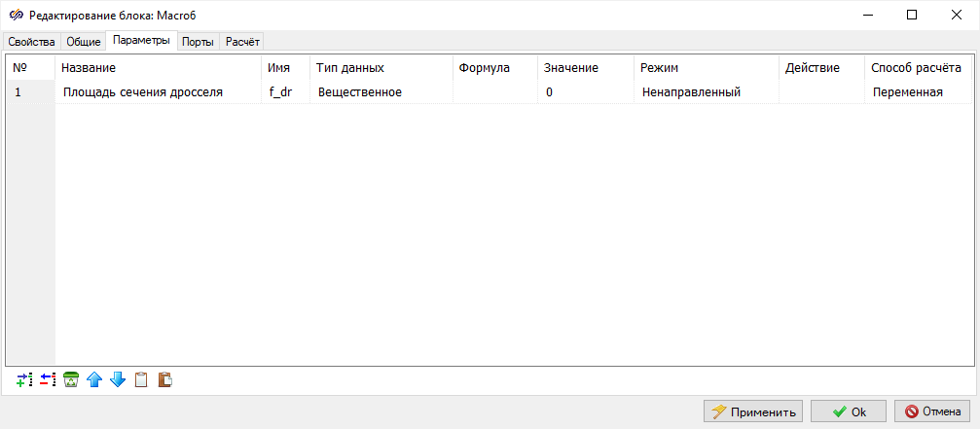The height and width of the screenshot is (429, 980).
Task: Click the Отмена button
Action: coord(932,411)
